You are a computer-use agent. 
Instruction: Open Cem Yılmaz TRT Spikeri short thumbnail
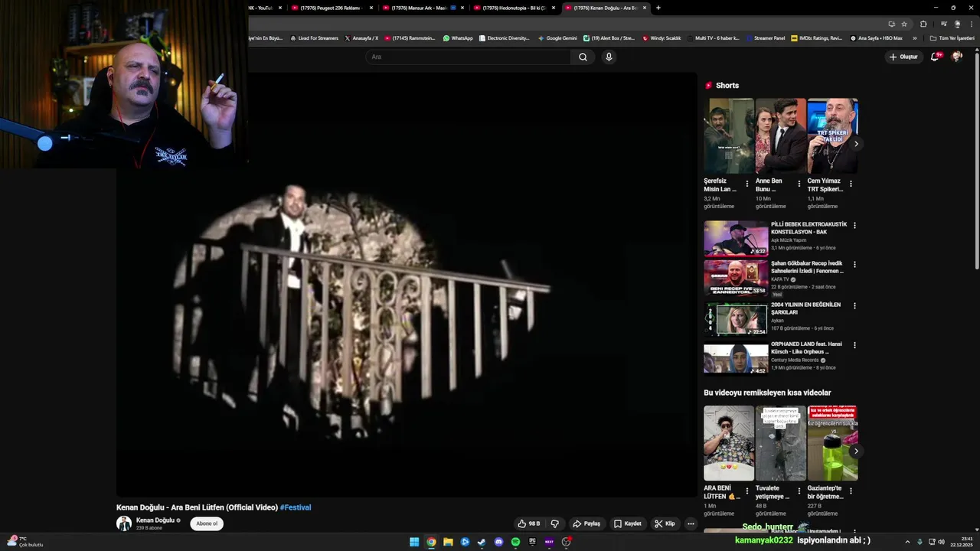point(833,135)
